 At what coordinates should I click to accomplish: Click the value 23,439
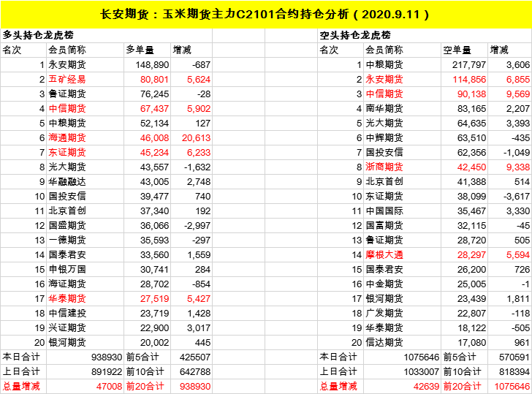(x=465, y=298)
